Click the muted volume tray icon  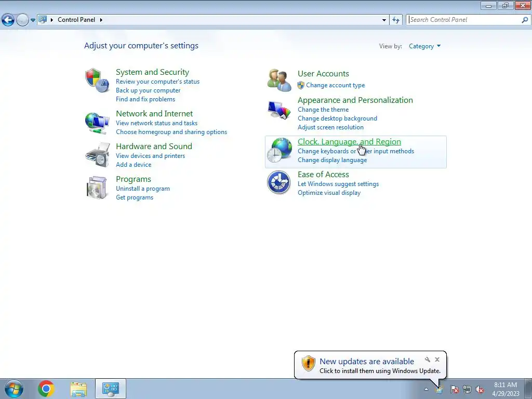click(x=480, y=389)
